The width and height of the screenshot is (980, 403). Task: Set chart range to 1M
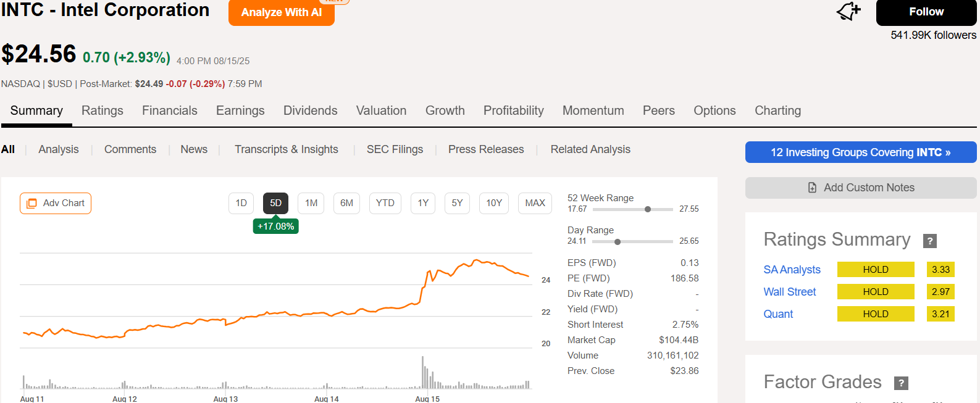pyautogui.click(x=311, y=203)
